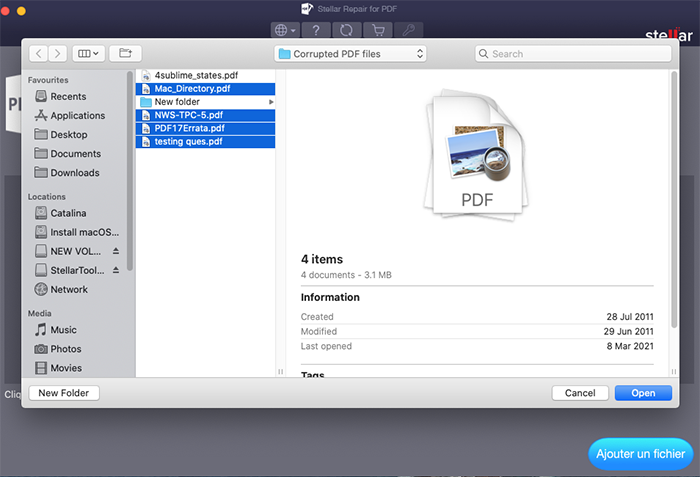Screen dimensions: 700x477
Task: Select file testing ques.pdf
Action: click(x=205, y=142)
